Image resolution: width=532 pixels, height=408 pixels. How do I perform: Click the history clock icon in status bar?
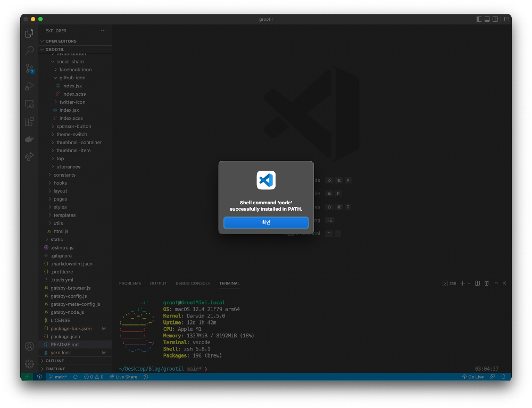coord(146,377)
